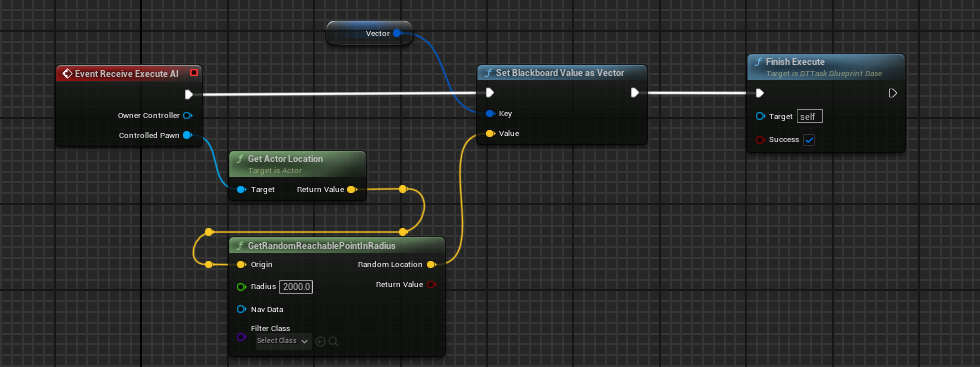Click the Nav Data input pin
This screenshot has width=980, height=367.
pyautogui.click(x=241, y=309)
